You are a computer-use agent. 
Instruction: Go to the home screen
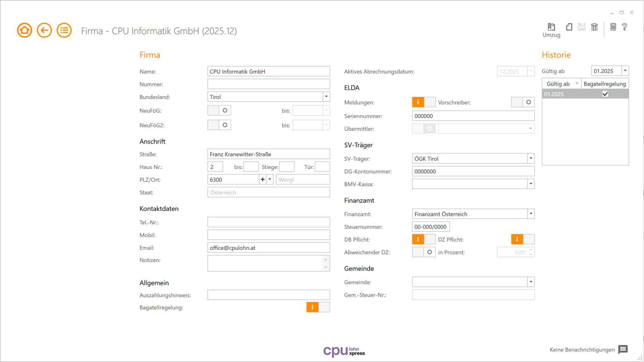(24, 30)
